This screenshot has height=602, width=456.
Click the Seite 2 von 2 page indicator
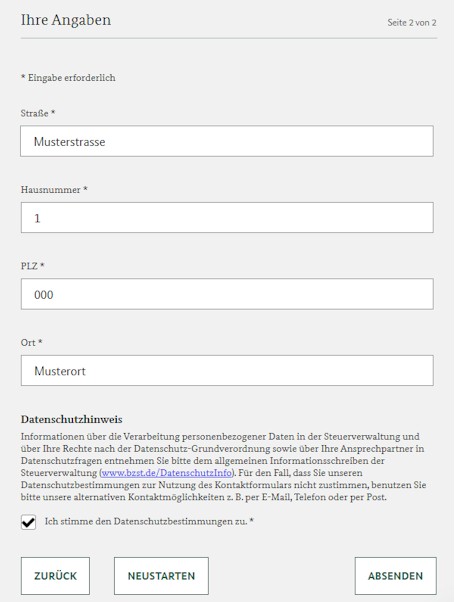412,23
